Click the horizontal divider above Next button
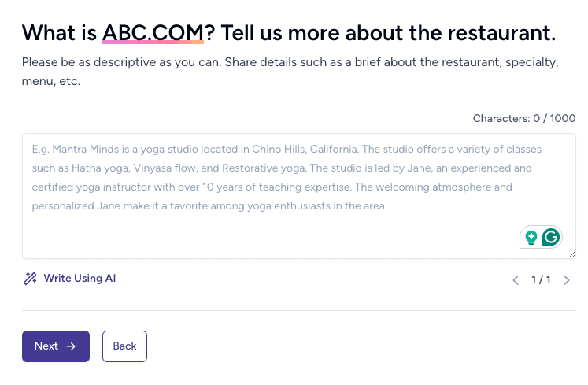The width and height of the screenshot is (588, 385). click(x=298, y=311)
